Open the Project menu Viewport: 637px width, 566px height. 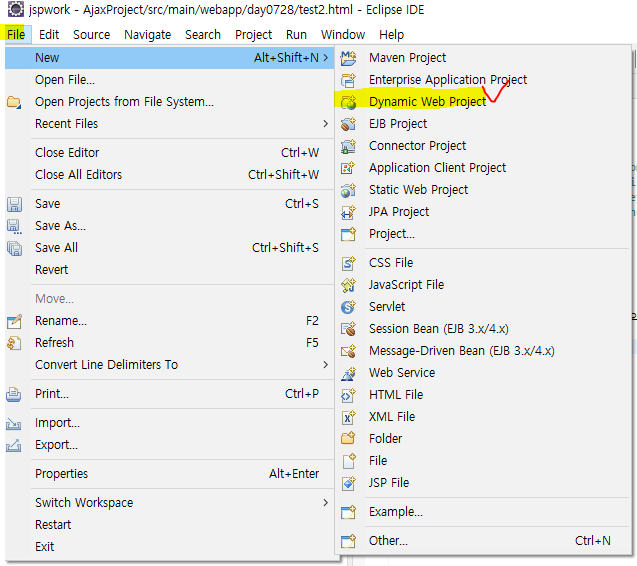tap(254, 35)
